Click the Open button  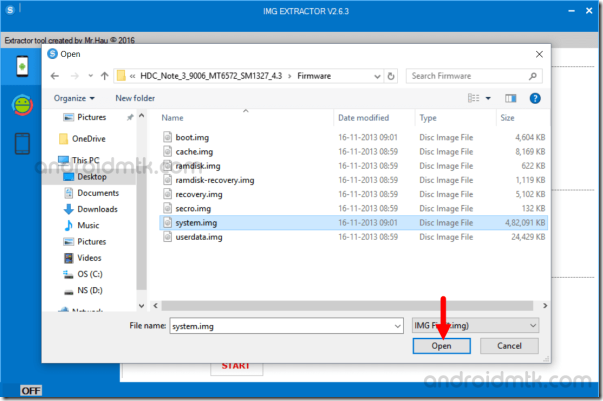pos(441,346)
